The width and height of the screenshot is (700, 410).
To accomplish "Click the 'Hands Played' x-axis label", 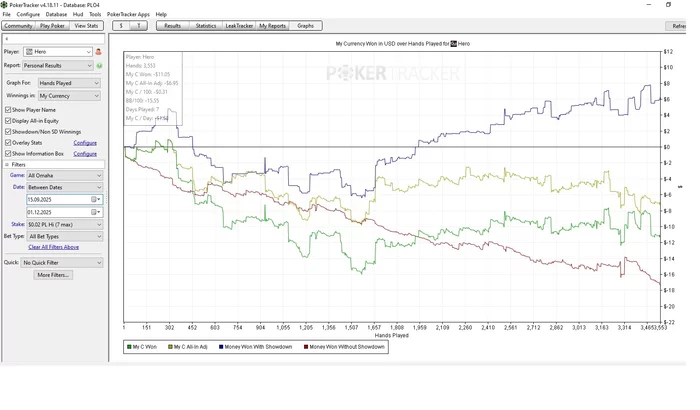I will coord(392,335).
